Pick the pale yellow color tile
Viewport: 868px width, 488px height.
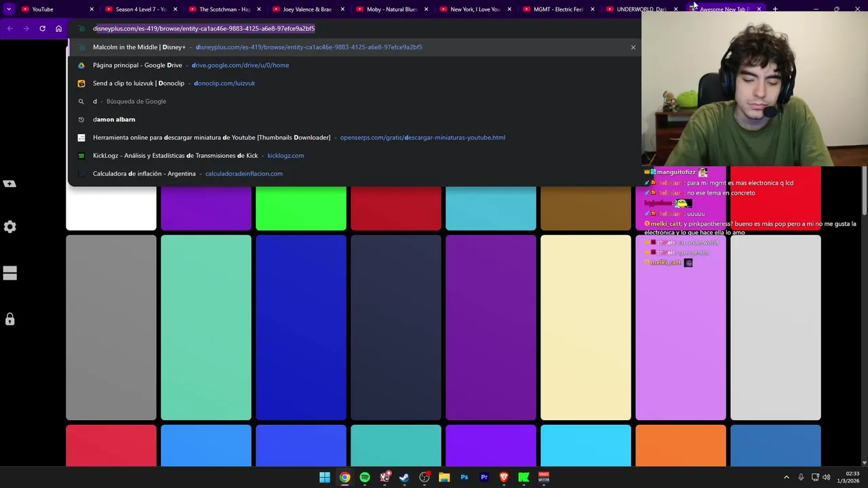586,327
